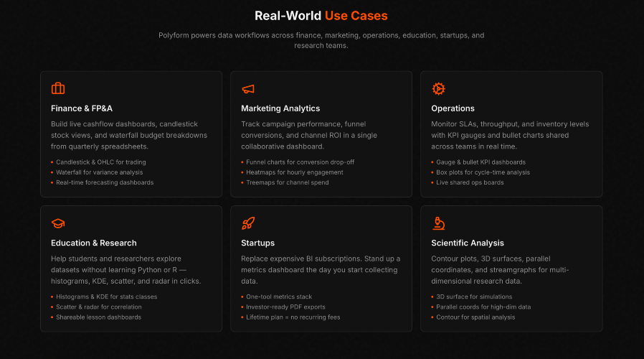Screen dimensions: 644x359
Task: Click 'Waterfall for variance analysis' bullet
Action: [100, 172]
